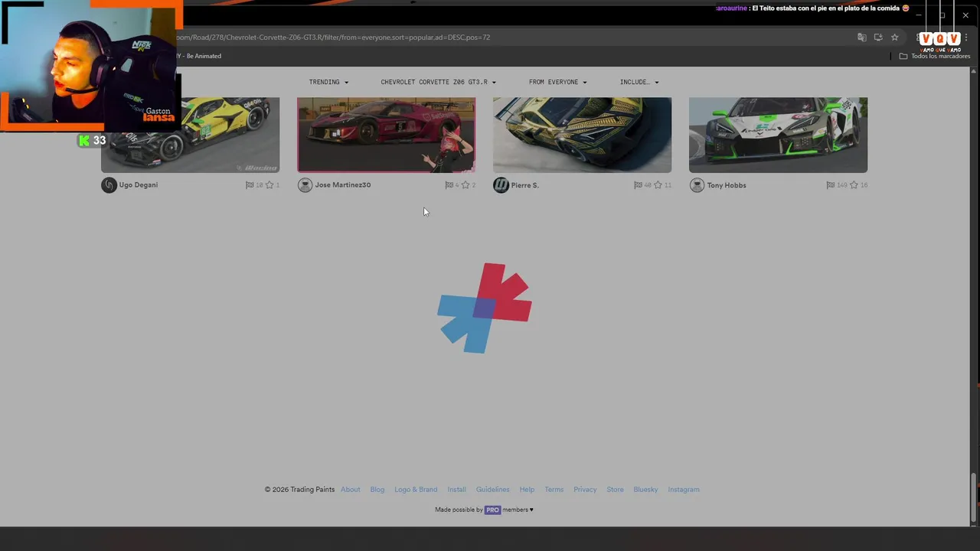Open Pierre S. profile name link
Viewport: 980px width, 551px height.
point(525,185)
